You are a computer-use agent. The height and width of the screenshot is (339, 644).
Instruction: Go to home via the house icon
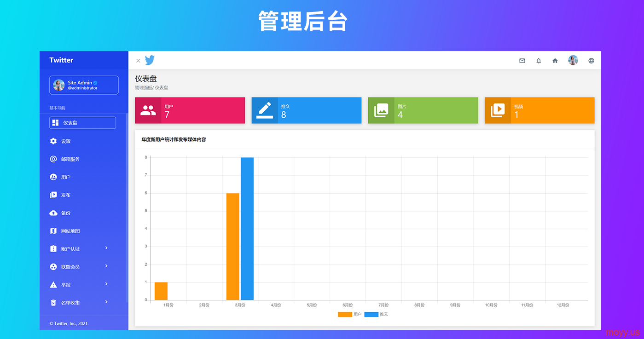[x=555, y=61]
